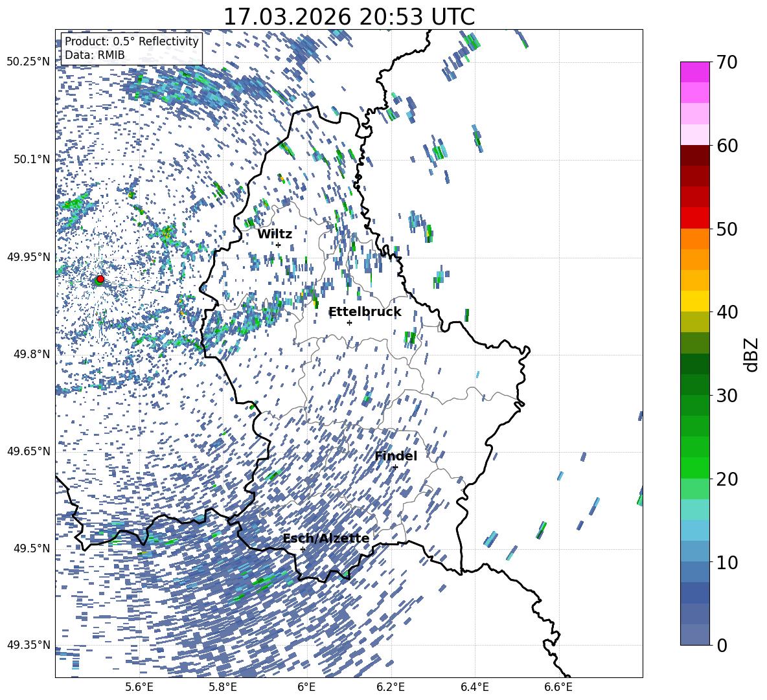Click the Data: RMIB text
The width and height of the screenshot is (767, 700).
click(95, 55)
